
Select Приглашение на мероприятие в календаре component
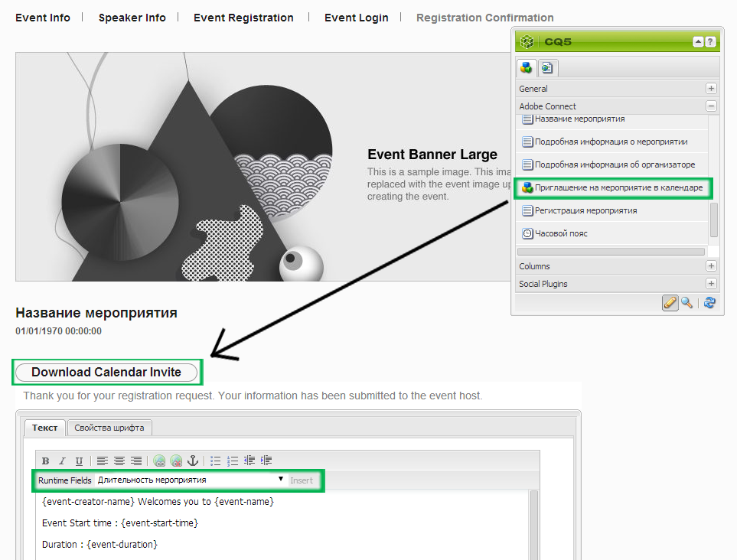(613, 188)
